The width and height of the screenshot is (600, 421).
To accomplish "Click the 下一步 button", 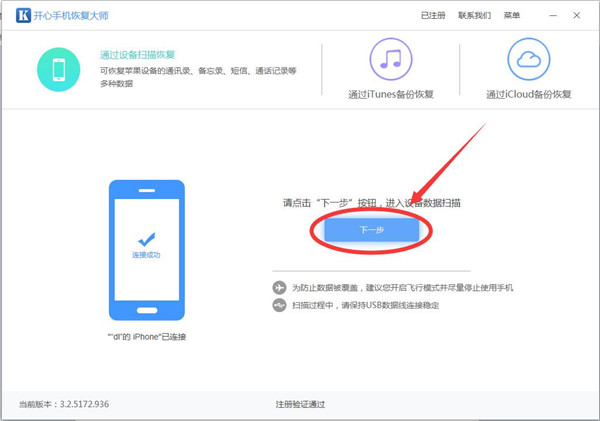I will point(371,230).
